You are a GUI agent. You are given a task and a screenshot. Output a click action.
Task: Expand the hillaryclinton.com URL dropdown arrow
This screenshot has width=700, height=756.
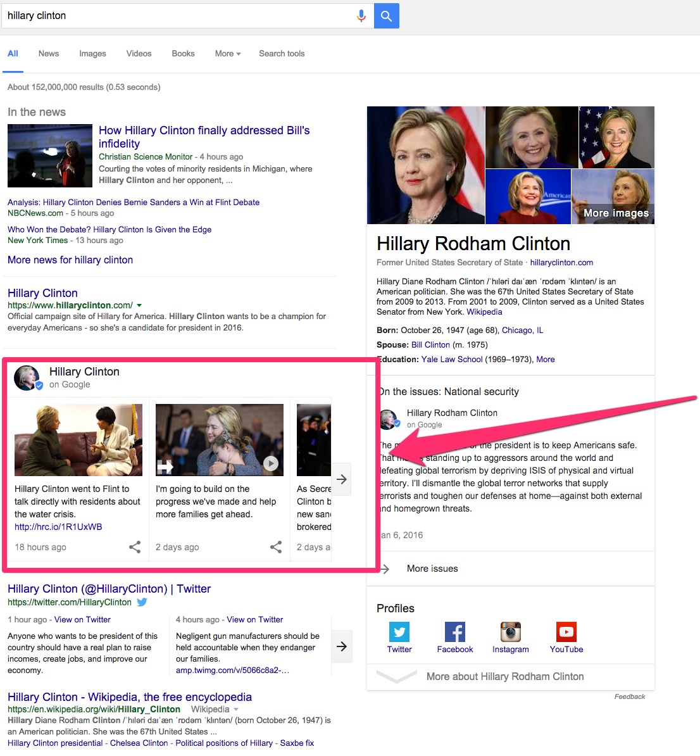coord(139,305)
